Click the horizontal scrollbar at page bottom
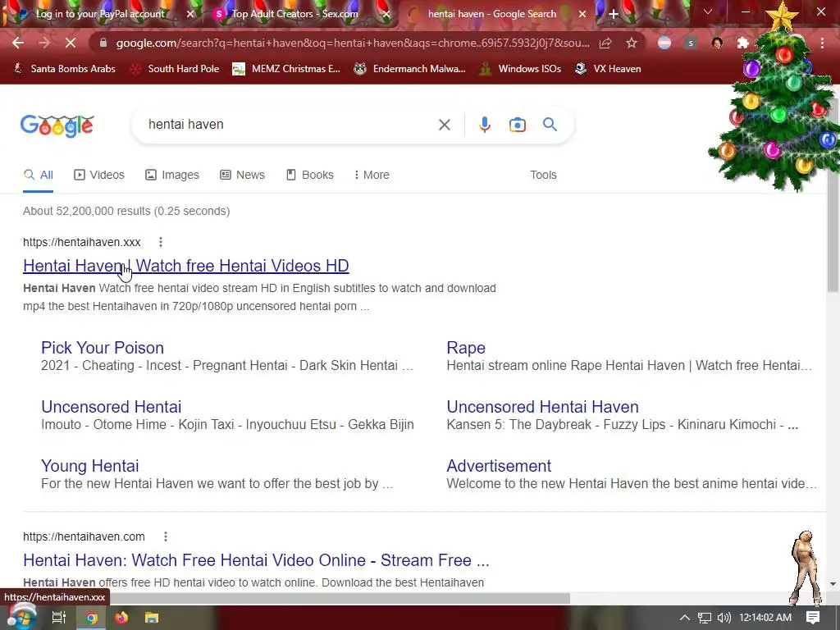 click(340, 597)
